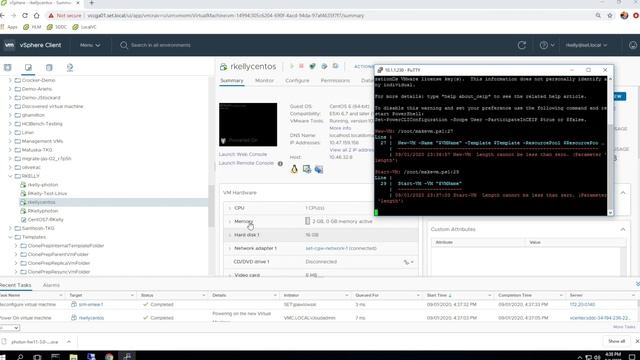640x360 pixels.
Task: Expand the Crocker-Demo folder
Action: click(10, 80)
